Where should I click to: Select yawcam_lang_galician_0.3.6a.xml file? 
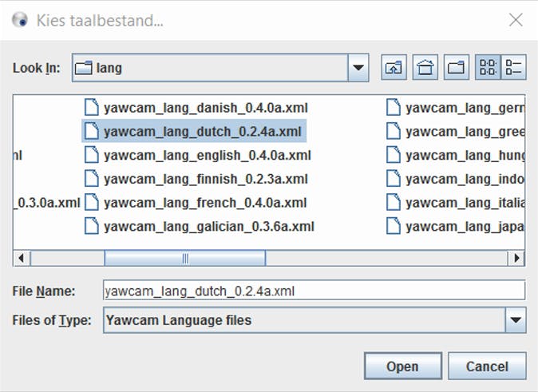point(208,226)
